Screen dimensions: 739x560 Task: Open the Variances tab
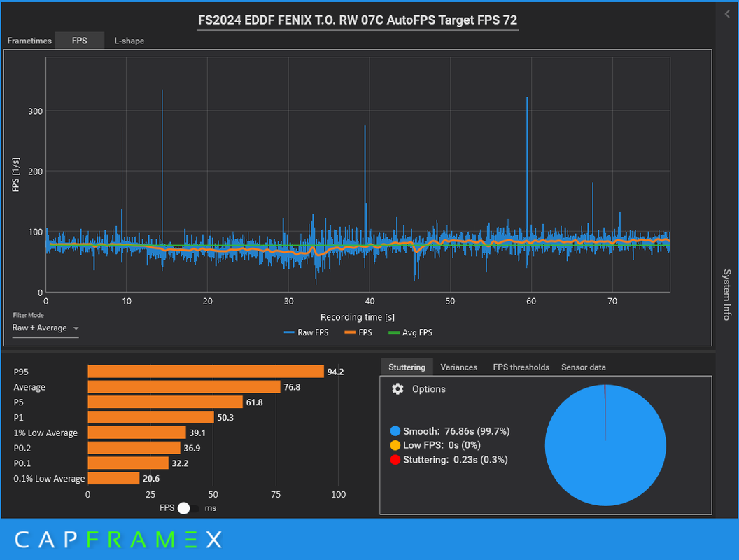click(x=458, y=367)
